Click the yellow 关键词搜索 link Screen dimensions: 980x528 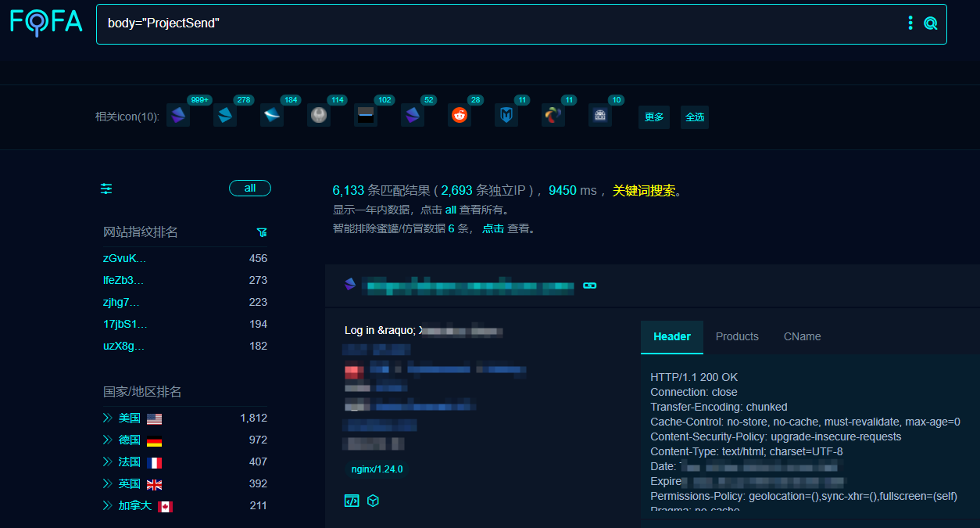pos(643,190)
